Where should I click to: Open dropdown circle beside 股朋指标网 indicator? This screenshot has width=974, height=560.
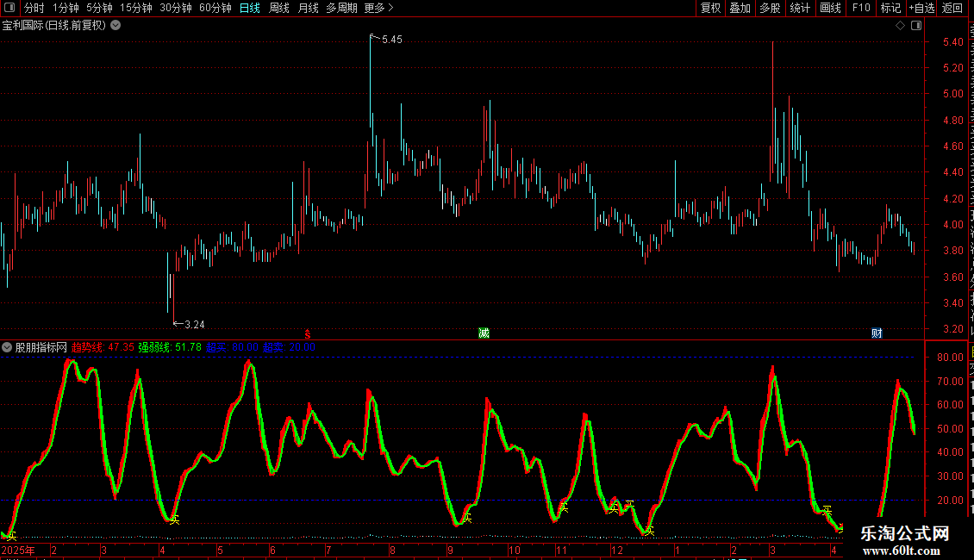pos(7,348)
